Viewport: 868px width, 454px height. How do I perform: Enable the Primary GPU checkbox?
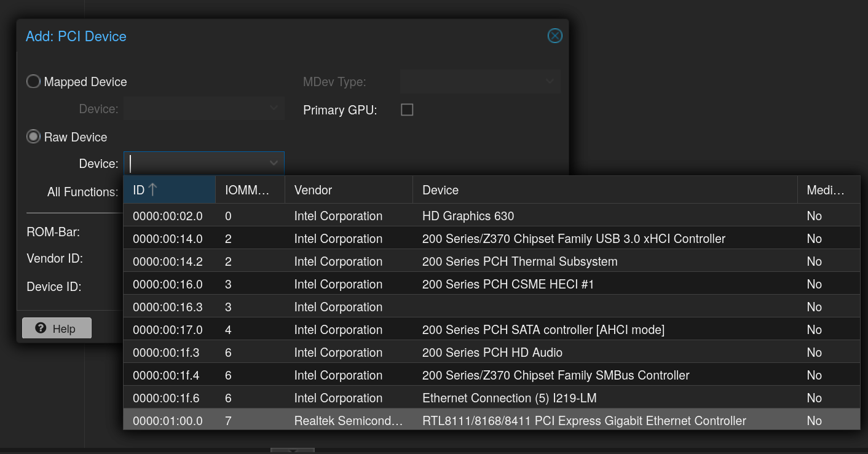point(407,110)
